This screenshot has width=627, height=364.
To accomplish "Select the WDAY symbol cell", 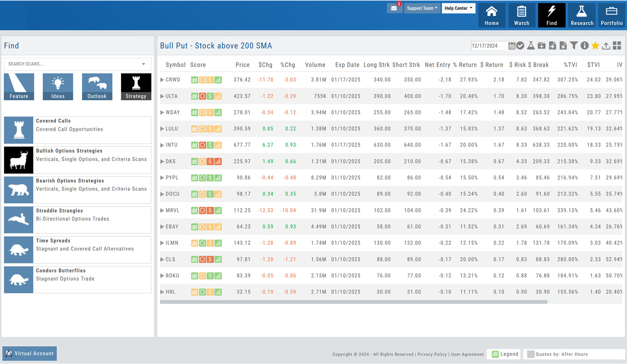I will pyautogui.click(x=173, y=113).
